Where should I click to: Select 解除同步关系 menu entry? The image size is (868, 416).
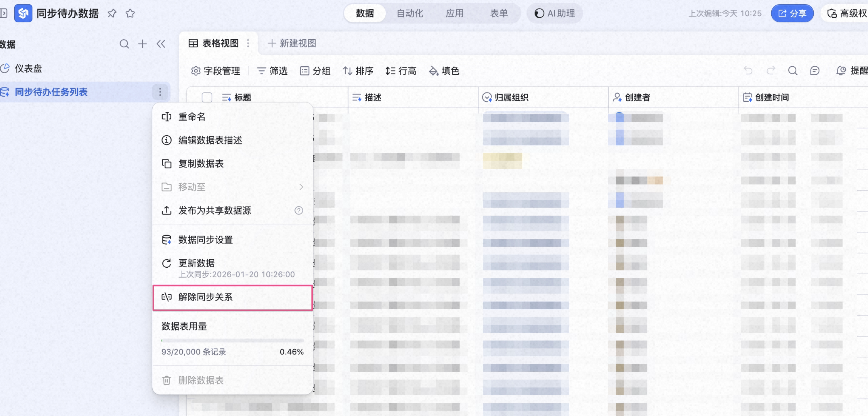[x=232, y=297]
